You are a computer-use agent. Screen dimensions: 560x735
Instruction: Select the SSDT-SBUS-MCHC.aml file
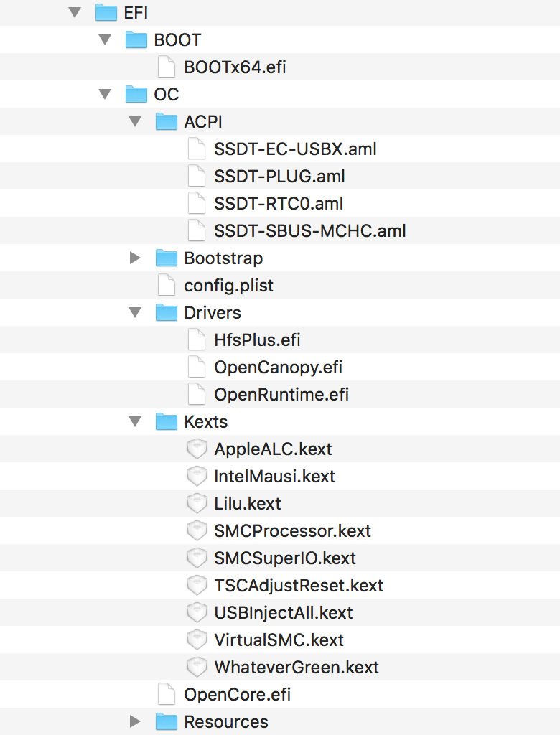tap(309, 230)
